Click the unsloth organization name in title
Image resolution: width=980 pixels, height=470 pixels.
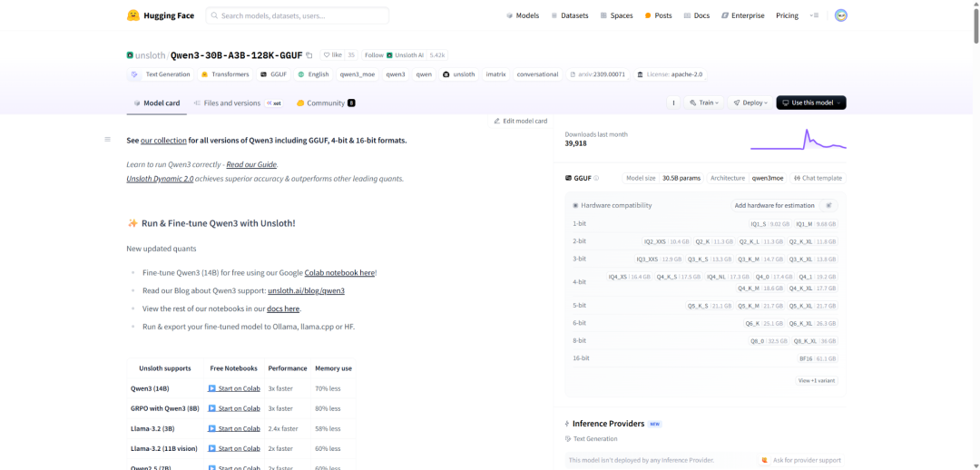click(x=151, y=55)
